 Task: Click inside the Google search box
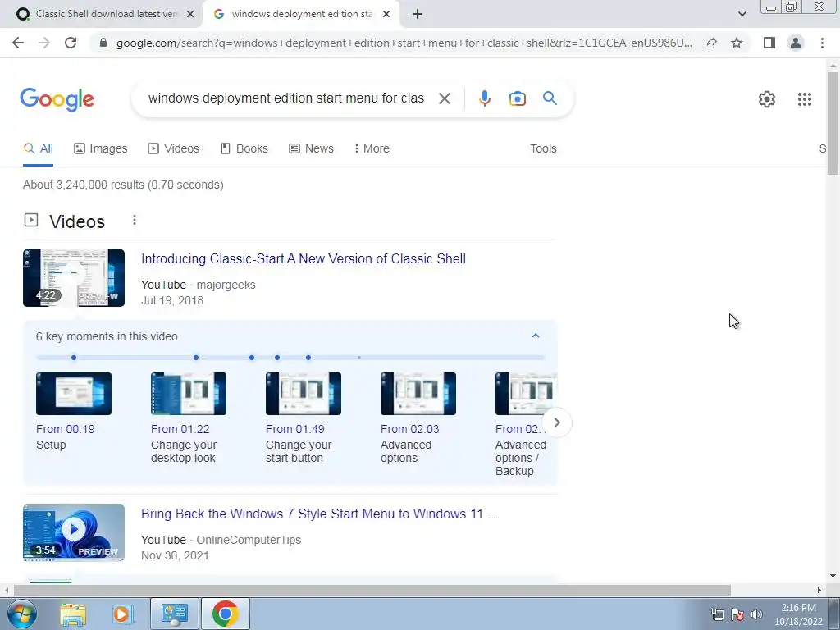click(286, 98)
